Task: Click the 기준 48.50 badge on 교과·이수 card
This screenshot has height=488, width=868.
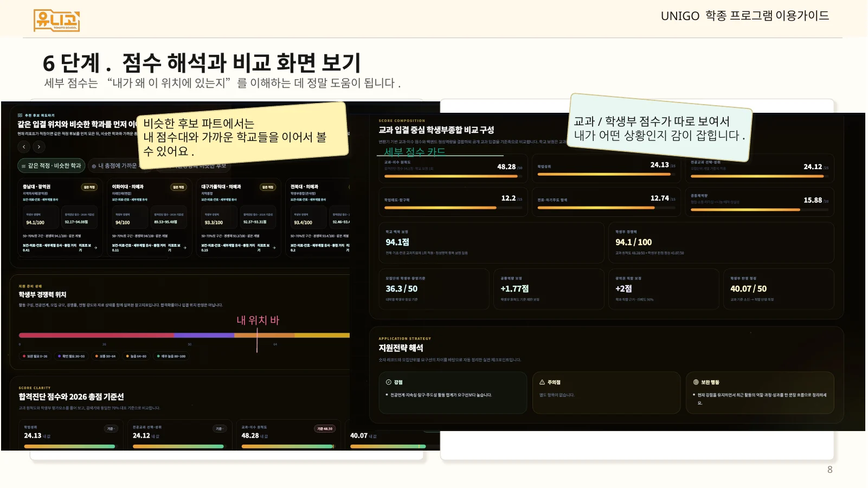Action: pyautogui.click(x=324, y=429)
